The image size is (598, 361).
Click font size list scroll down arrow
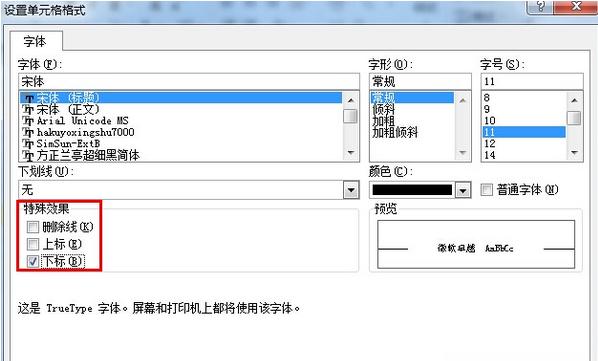574,153
